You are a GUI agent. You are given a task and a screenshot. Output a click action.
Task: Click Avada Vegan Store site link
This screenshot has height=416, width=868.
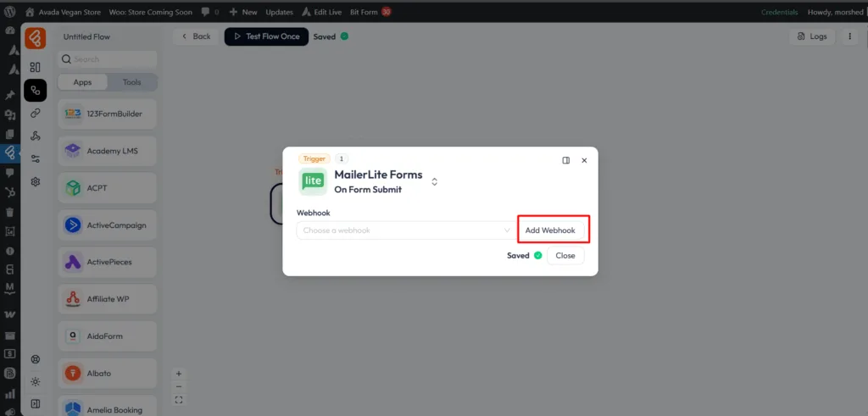[64, 12]
